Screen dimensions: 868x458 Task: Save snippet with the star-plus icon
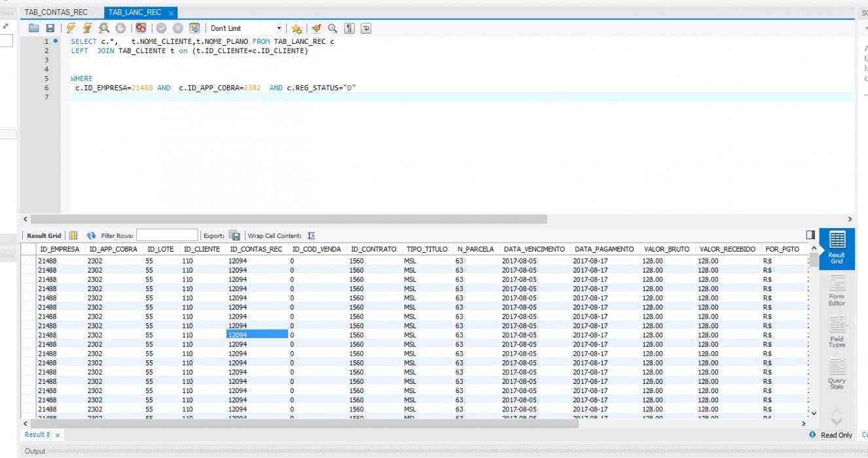[297, 28]
